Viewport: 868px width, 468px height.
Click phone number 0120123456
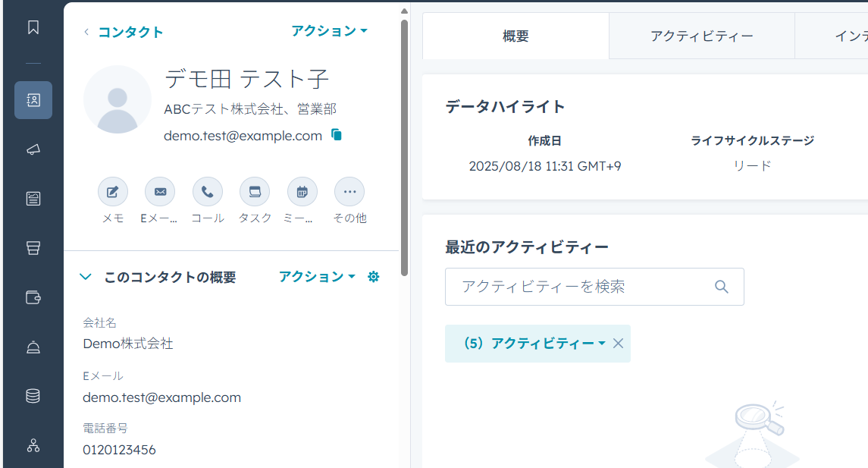click(x=119, y=450)
